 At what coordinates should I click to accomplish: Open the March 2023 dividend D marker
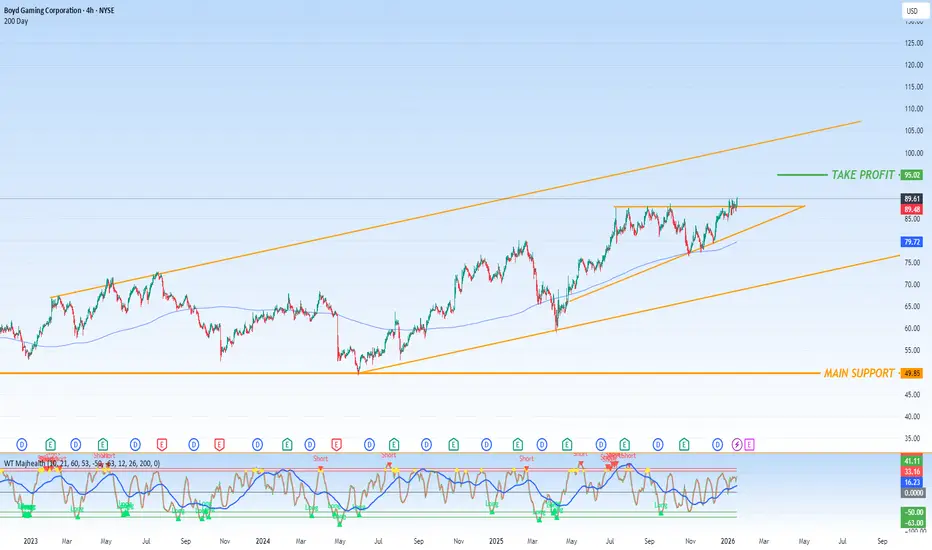[x=75, y=444]
